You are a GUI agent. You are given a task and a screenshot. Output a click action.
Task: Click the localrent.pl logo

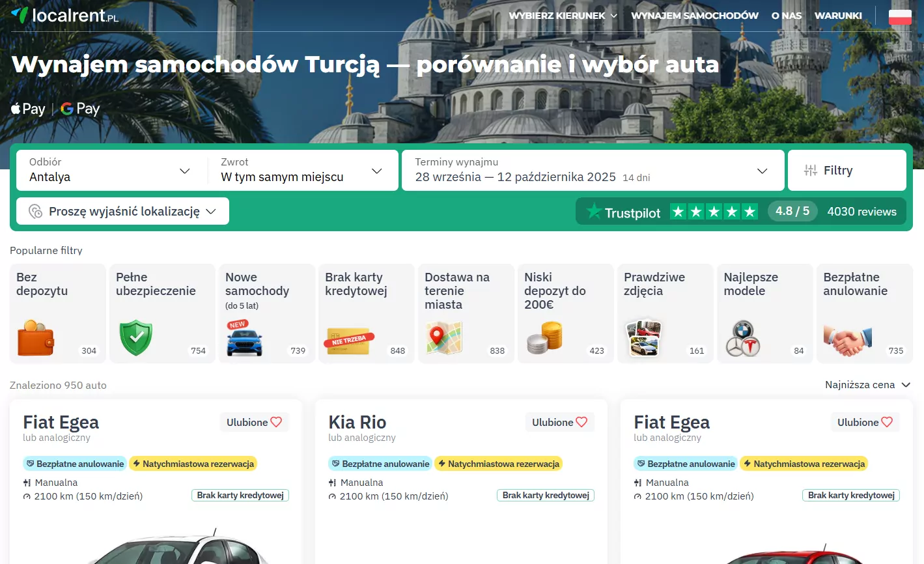coord(65,15)
